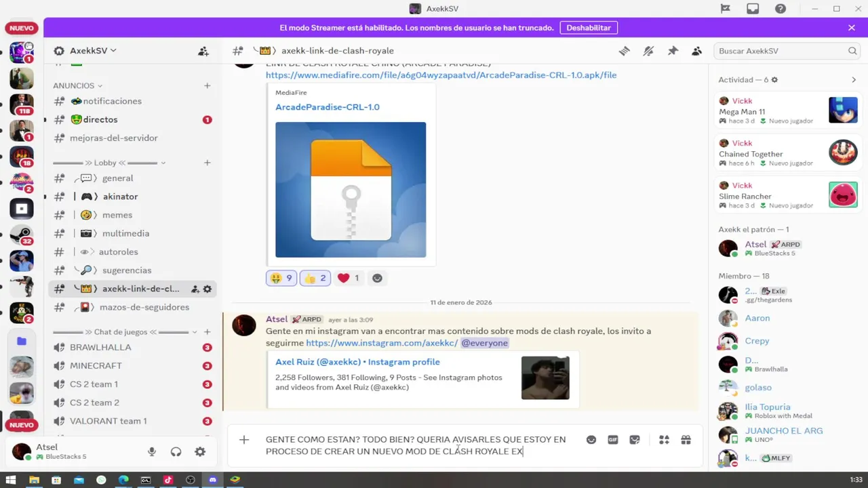Open the memes channel
The height and width of the screenshot is (488, 868).
coord(132,215)
